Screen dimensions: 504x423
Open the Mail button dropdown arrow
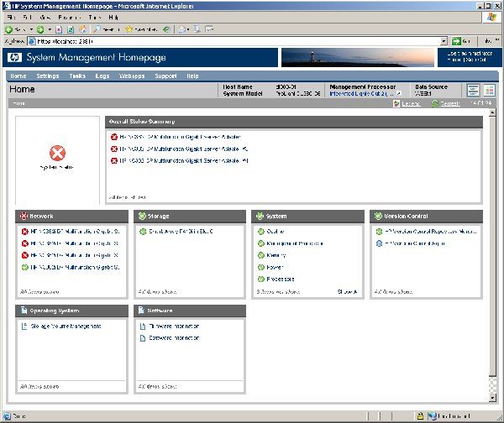[187, 29]
